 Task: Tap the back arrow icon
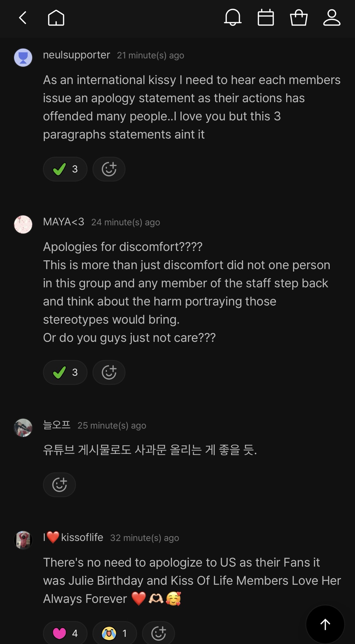(x=23, y=18)
